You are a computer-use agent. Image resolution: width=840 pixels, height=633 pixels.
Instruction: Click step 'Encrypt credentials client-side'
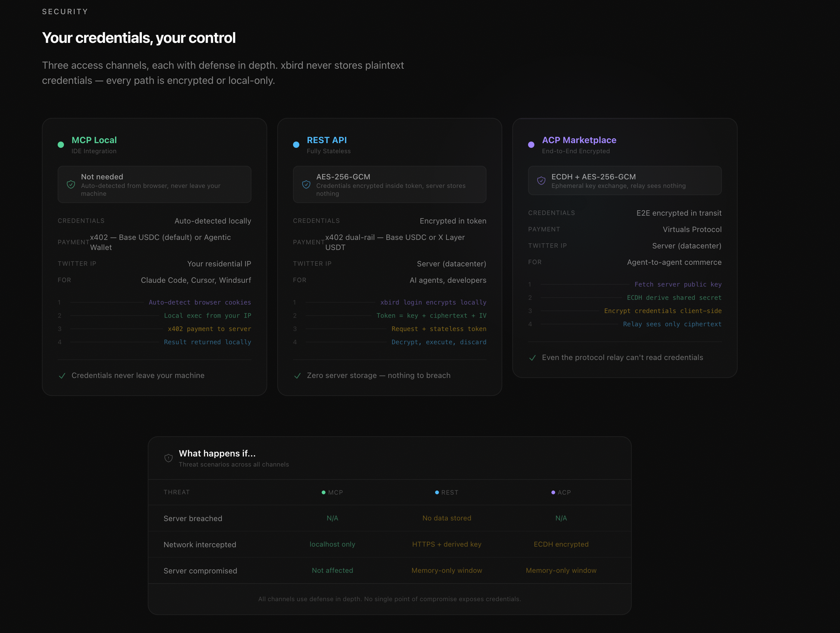tap(663, 311)
